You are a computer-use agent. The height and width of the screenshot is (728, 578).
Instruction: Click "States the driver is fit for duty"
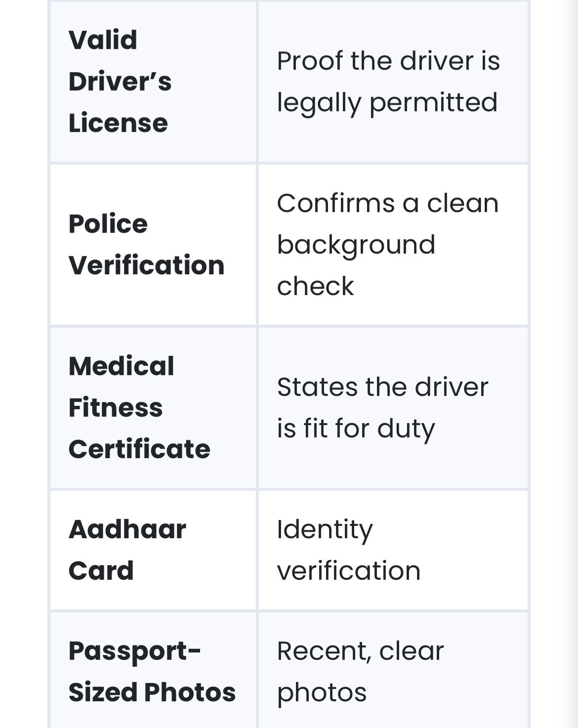[382, 408]
